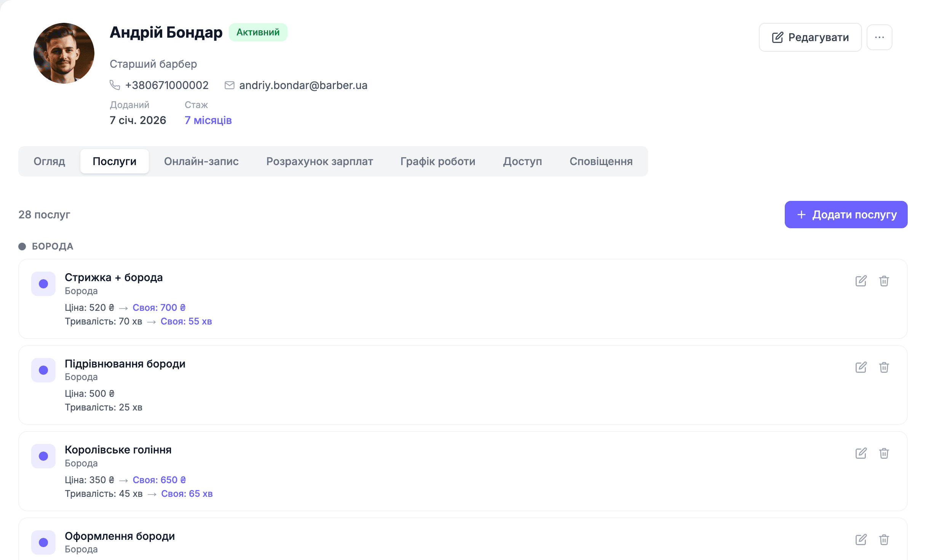Delete the Підрівнювання бороди service
This screenshot has height=560, width=926.
pos(884,367)
